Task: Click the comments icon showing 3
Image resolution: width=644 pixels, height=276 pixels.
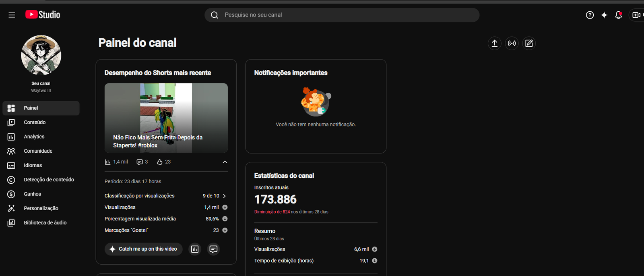Action: [x=140, y=162]
